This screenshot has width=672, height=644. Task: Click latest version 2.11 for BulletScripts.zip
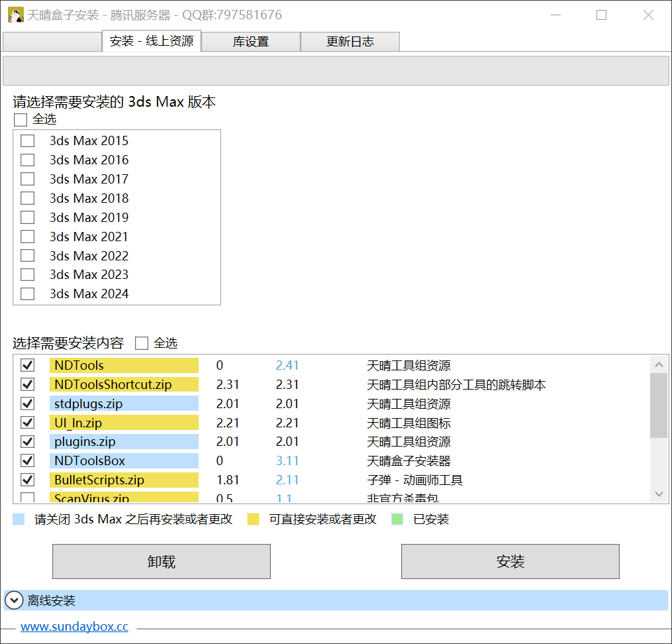287,480
